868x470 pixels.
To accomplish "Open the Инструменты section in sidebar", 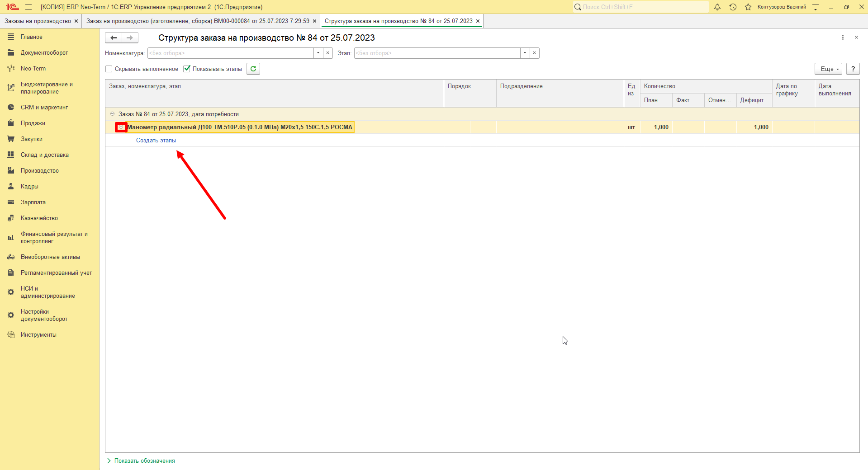I will tap(38, 334).
